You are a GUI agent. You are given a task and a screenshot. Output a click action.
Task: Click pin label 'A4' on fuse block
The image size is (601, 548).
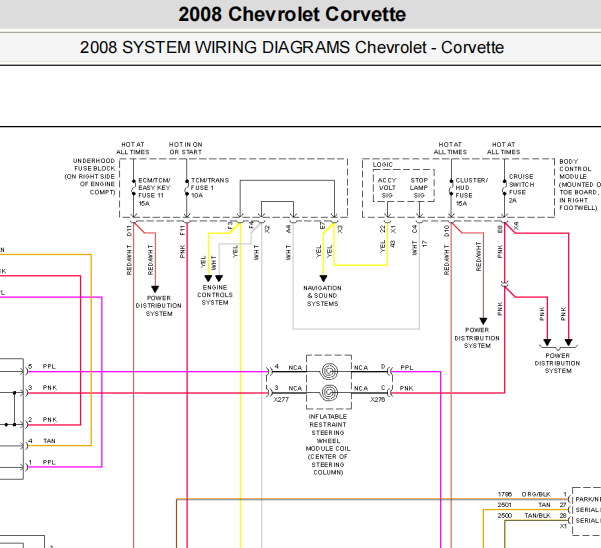[288, 229]
